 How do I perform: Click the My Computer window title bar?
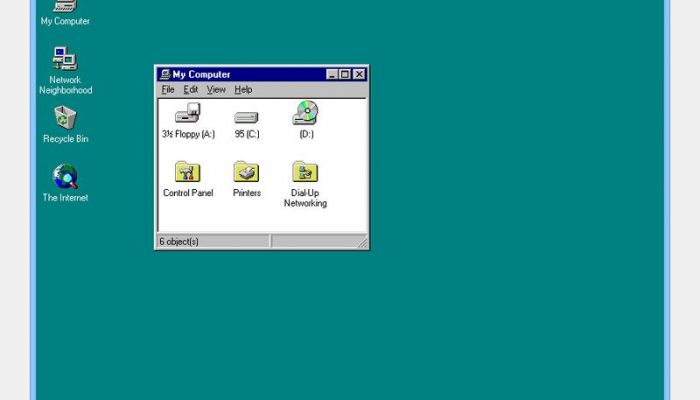point(262,74)
